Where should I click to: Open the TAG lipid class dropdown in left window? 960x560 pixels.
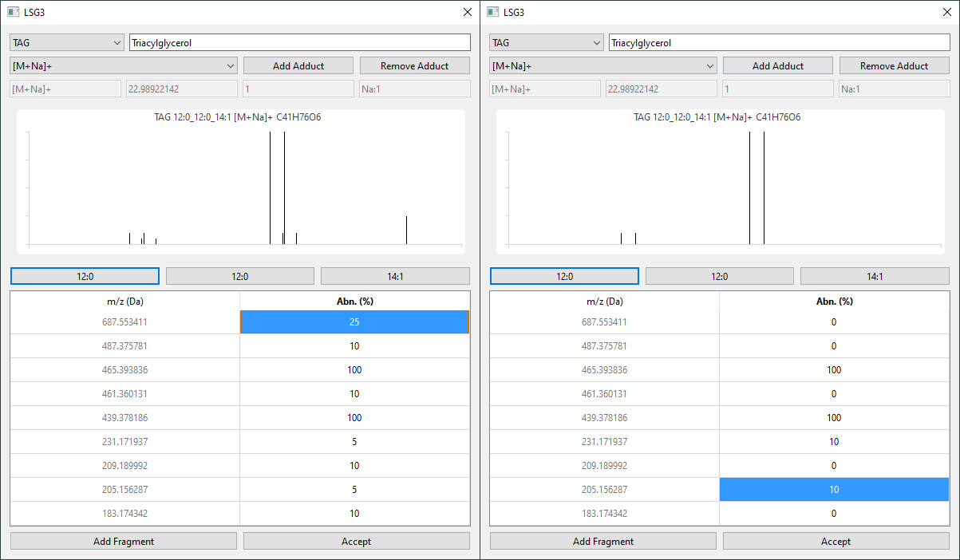tap(67, 42)
